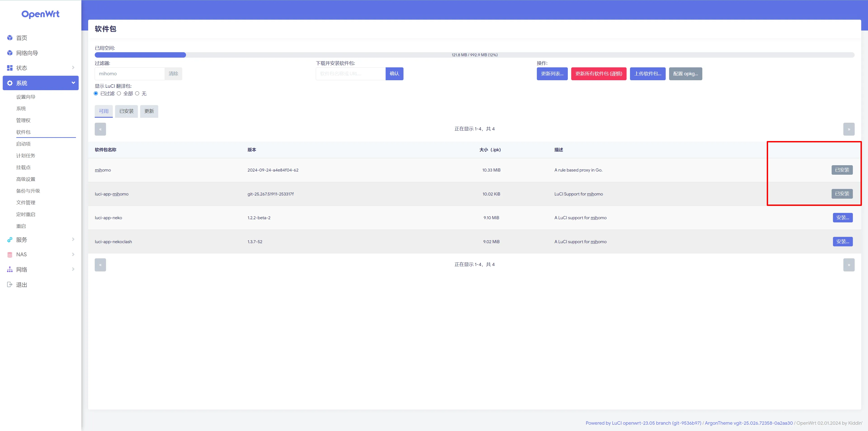Image resolution: width=868 pixels, height=431 pixels.
Task: Click the gears icon beside 服务
Action: (10, 240)
